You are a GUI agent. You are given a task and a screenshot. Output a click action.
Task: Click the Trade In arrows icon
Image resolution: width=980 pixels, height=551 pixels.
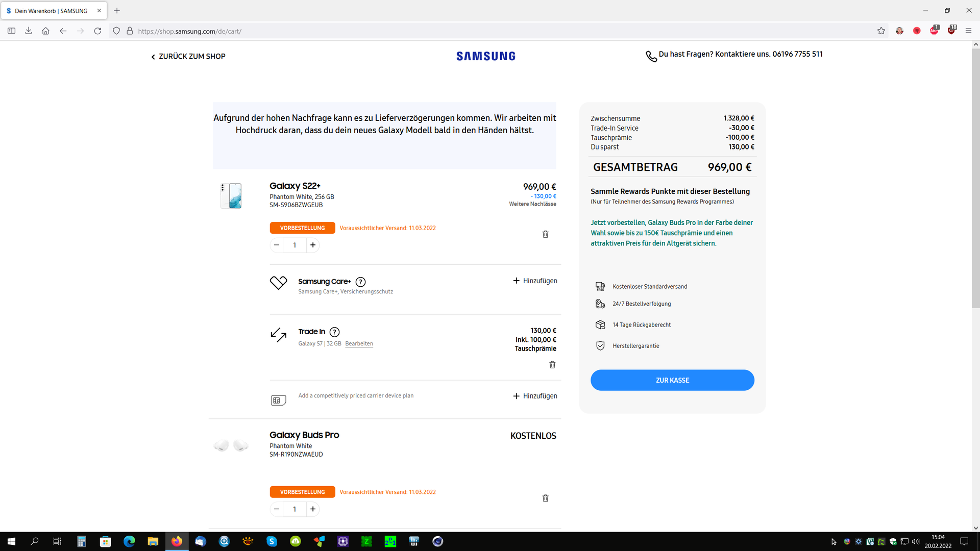[279, 335]
